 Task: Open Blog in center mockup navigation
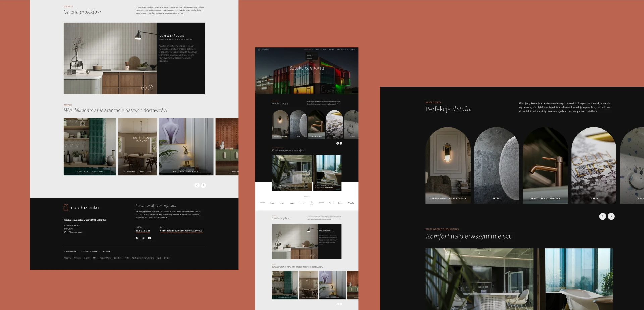[x=325, y=50]
